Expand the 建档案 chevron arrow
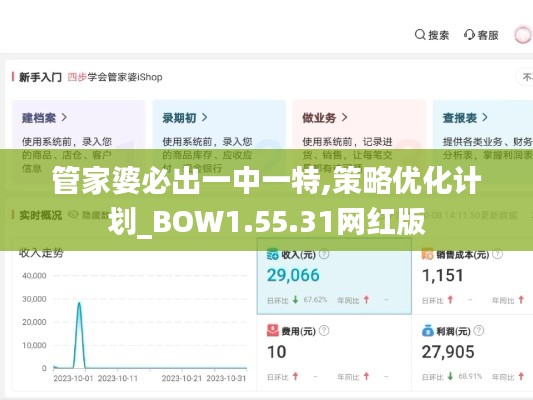This screenshot has height=400, width=533. tap(64, 118)
